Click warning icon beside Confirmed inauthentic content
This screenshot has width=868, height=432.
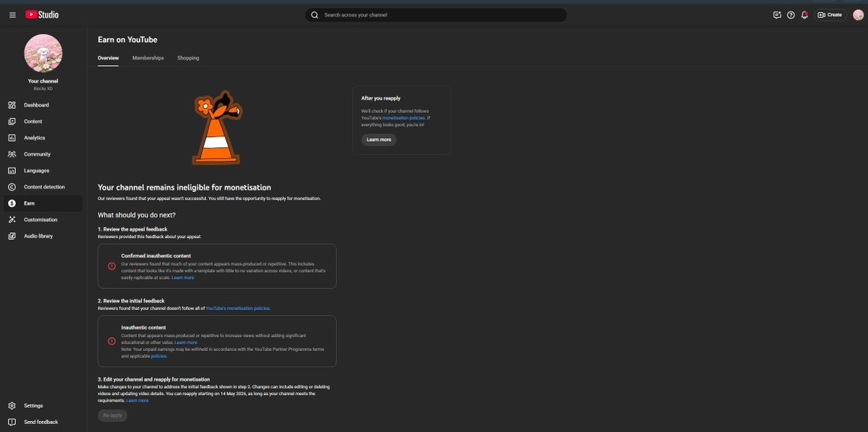[111, 266]
